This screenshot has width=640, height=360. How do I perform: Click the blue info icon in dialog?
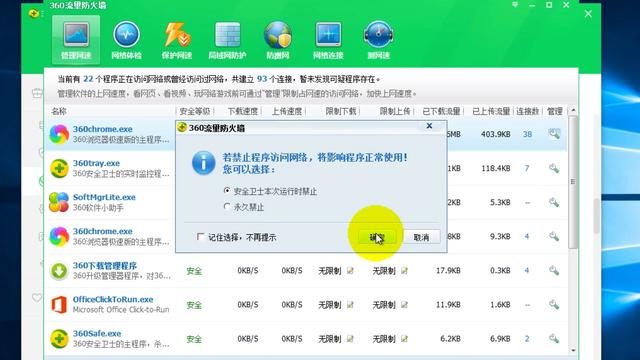click(203, 163)
